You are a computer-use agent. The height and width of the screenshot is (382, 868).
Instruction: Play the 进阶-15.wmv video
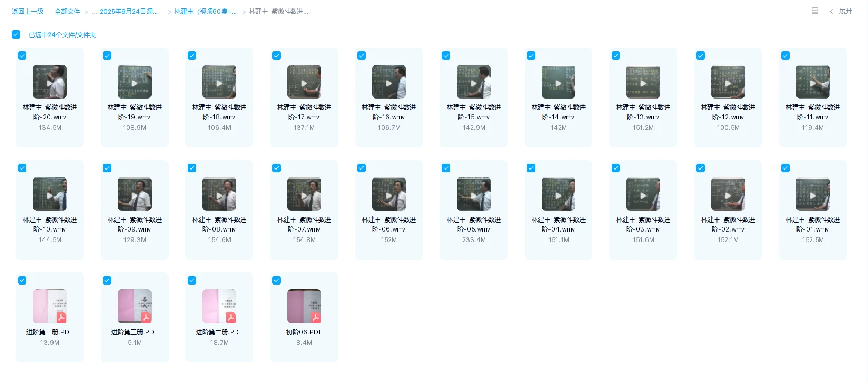coord(474,82)
